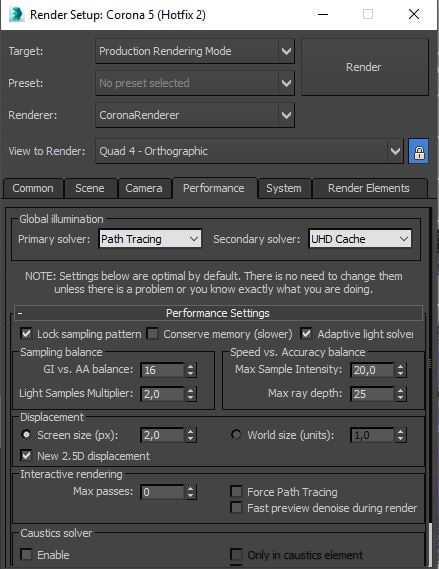Uncheck Lock sampling pattern
Image resolution: width=439 pixels, height=569 pixels.
click(26, 333)
